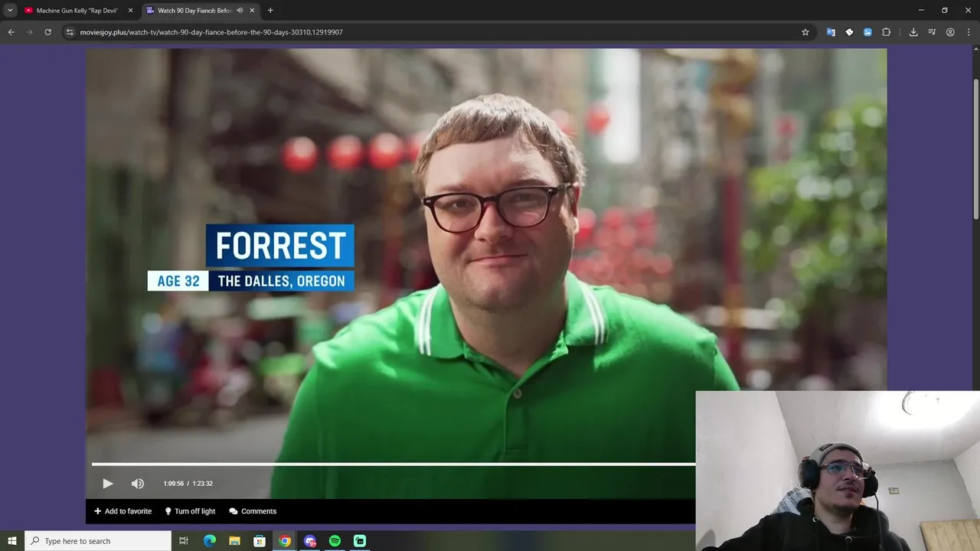Add show to favorites
980x551 pixels.
pos(122,511)
